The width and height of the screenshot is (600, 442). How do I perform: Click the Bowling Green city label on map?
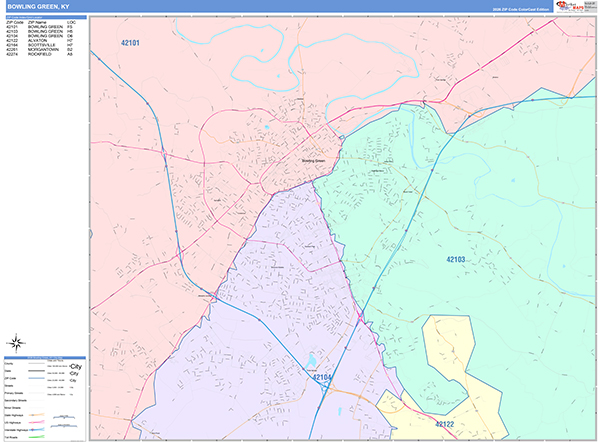click(314, 160)
